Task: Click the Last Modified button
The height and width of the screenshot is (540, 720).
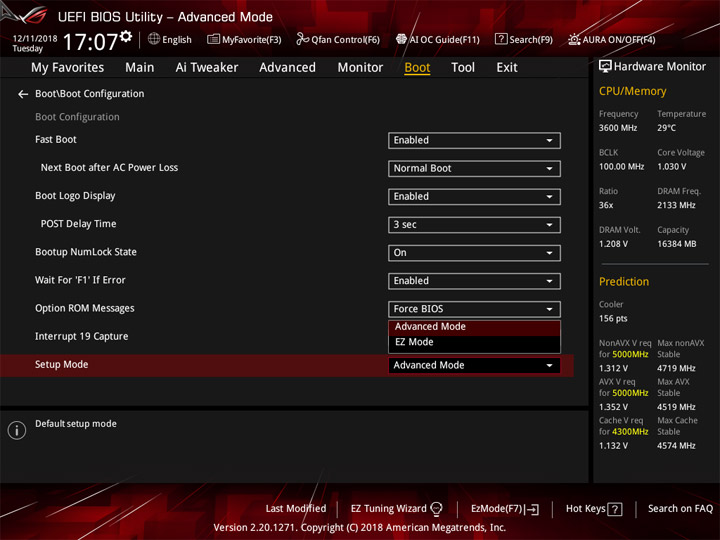Action: [x=296, y=509]
